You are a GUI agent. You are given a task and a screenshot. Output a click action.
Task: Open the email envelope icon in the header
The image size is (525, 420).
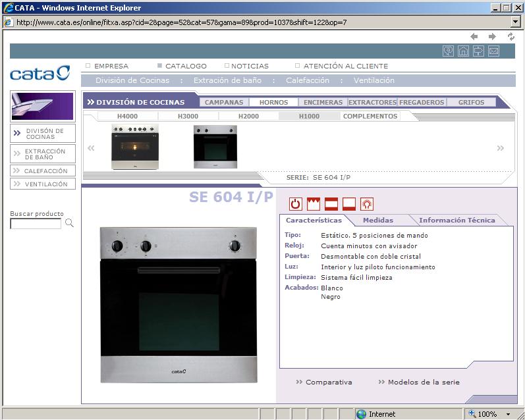(x=493, y=51)
